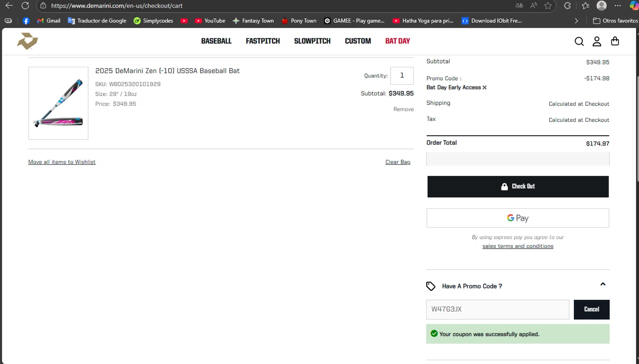Click the SKU WBD25320101929 text
Viewport: 639px width, 364px height.
[128, 84]
